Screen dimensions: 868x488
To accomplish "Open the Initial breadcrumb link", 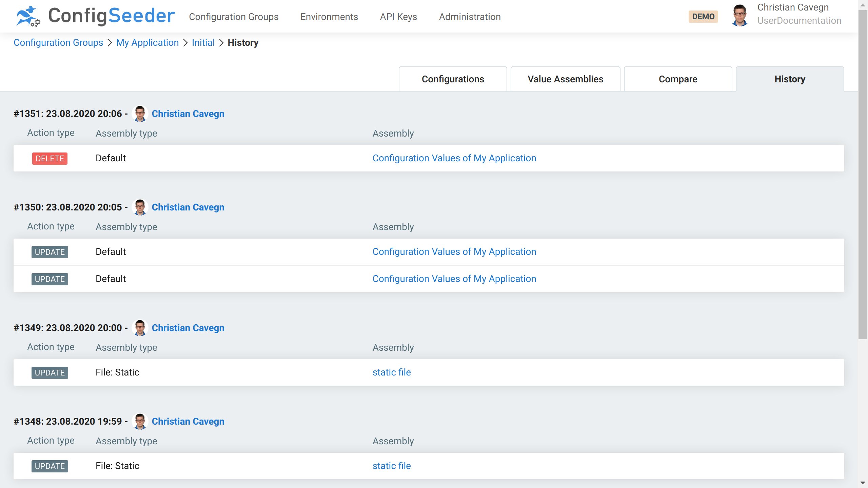I will tap(203, 42).
